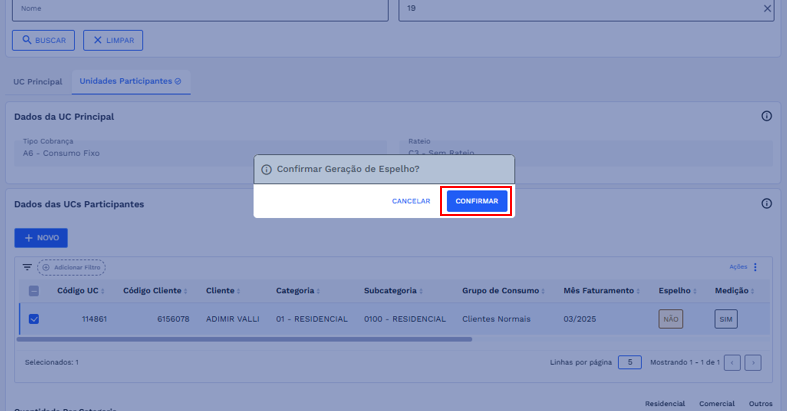Switch to the UC Principal tab
Screen dimensions: 787x411
38,81
